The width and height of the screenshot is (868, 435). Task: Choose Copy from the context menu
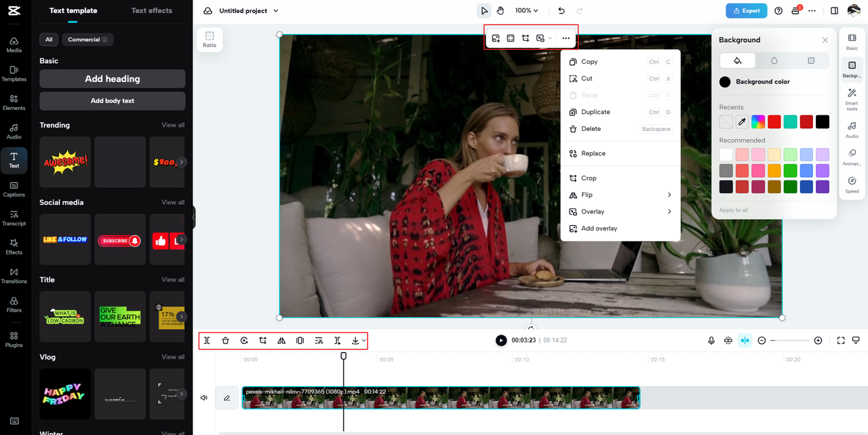coord(620,62)
